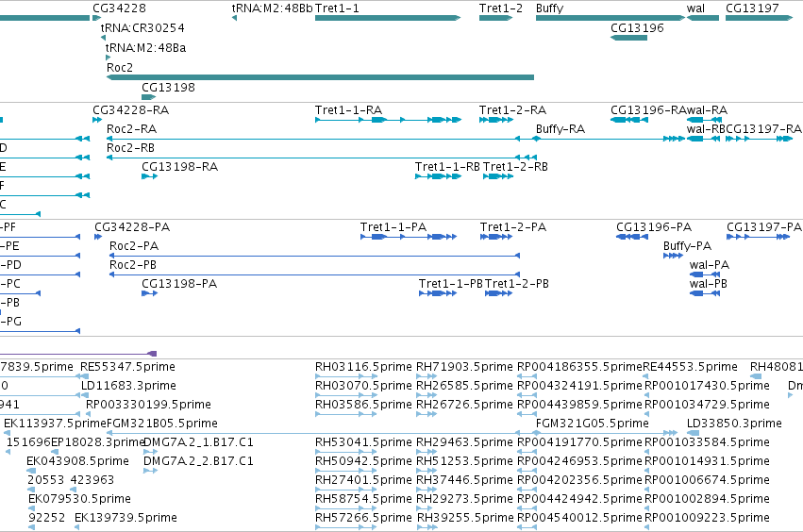Image resolution: width=803 pixels, height=532 pixels.
Task: Click the purple feature bar arrowhead
Action: [x=152, y=354]
